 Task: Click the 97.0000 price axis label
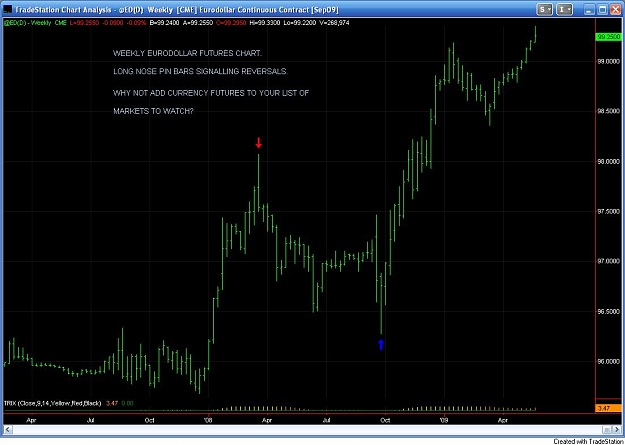coord(608,262)
